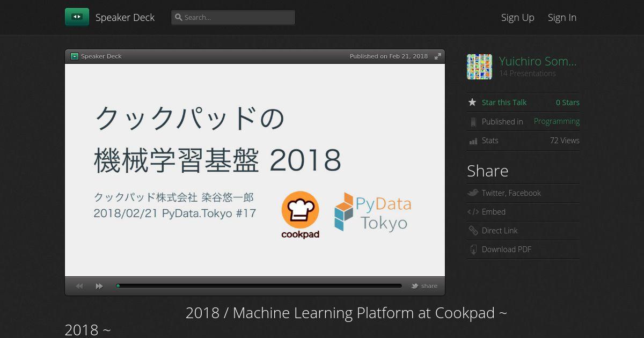Advance to the next slide

click(99, 286)
